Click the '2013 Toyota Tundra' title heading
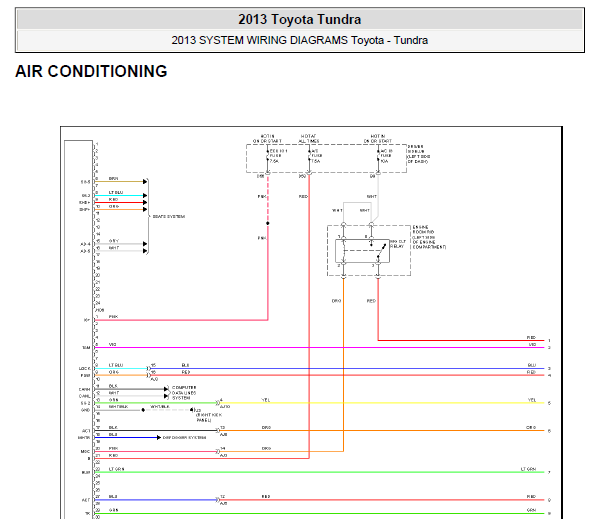The width and height of the screenshot is (609, 519). (299, 19)
